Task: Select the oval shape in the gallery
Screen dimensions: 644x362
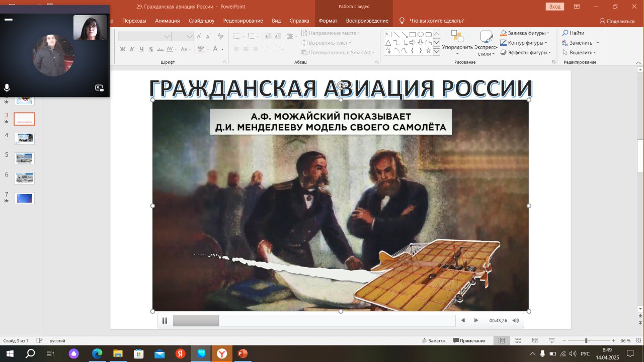Action: point(421,35)
